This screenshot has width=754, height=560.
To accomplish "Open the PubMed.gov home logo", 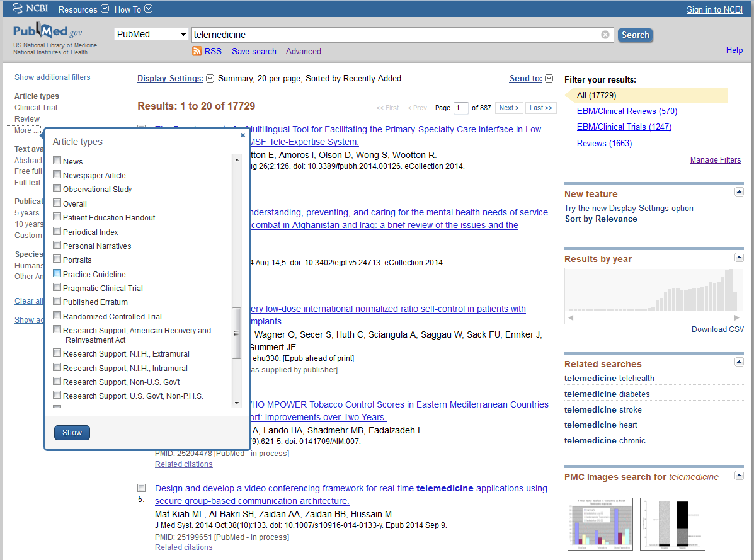I will [x=48, y=31].
